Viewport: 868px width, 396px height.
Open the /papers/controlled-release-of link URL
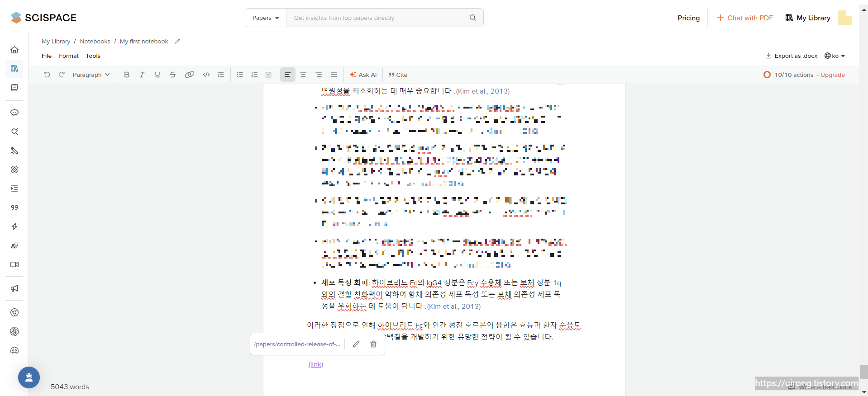coord(297,344)
